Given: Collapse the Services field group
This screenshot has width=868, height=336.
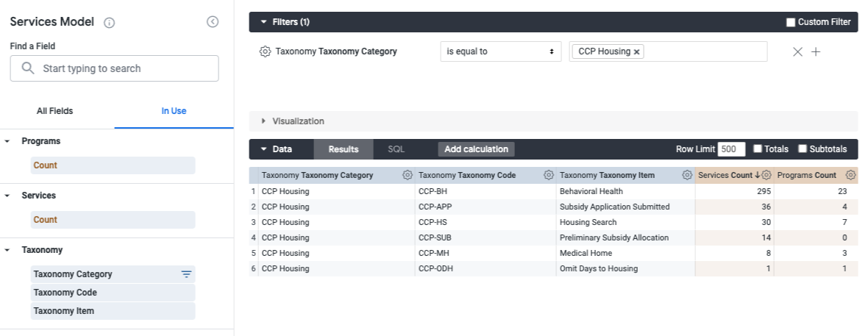Looking at the screenshot, I should click(7, 196).
